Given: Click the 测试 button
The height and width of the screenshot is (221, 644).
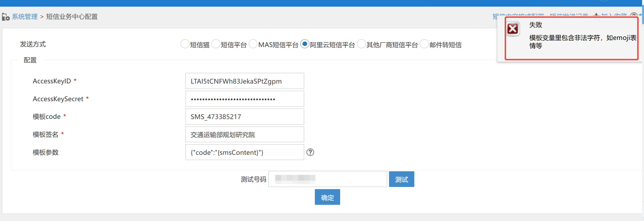Looking at the screenshot, I should (x=401, y=179).
